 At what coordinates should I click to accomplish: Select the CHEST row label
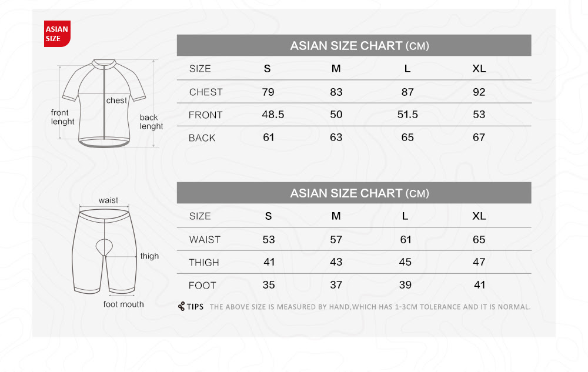206,92
